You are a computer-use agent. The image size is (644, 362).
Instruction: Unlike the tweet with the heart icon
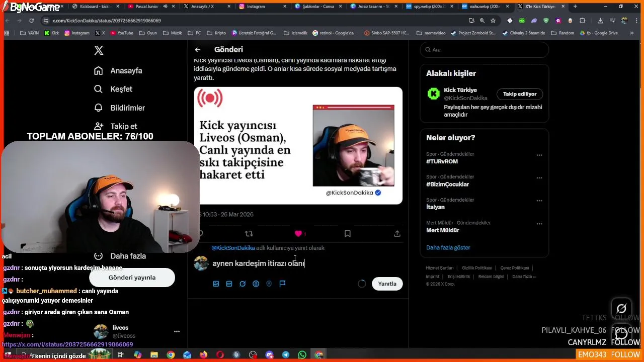[x=298, y=233]
